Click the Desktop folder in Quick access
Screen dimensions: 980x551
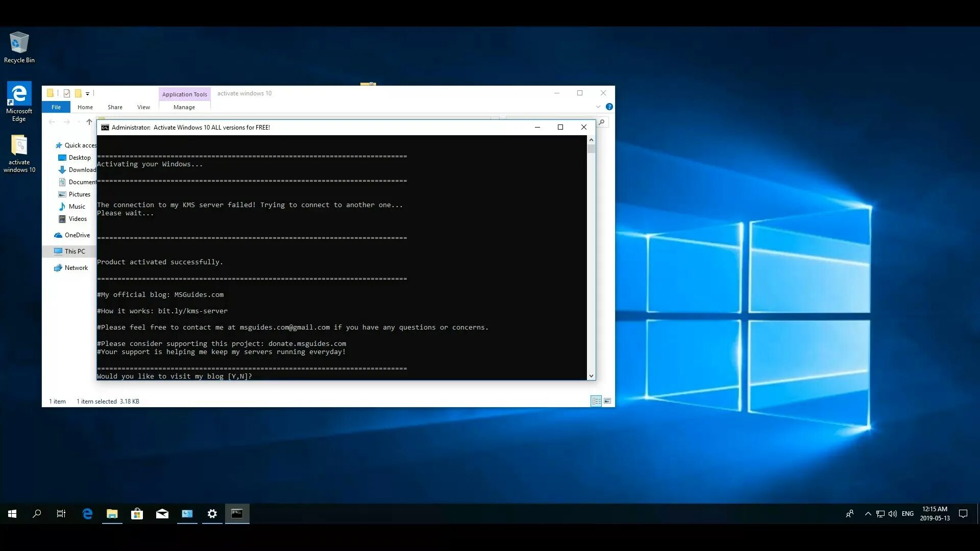80,157
